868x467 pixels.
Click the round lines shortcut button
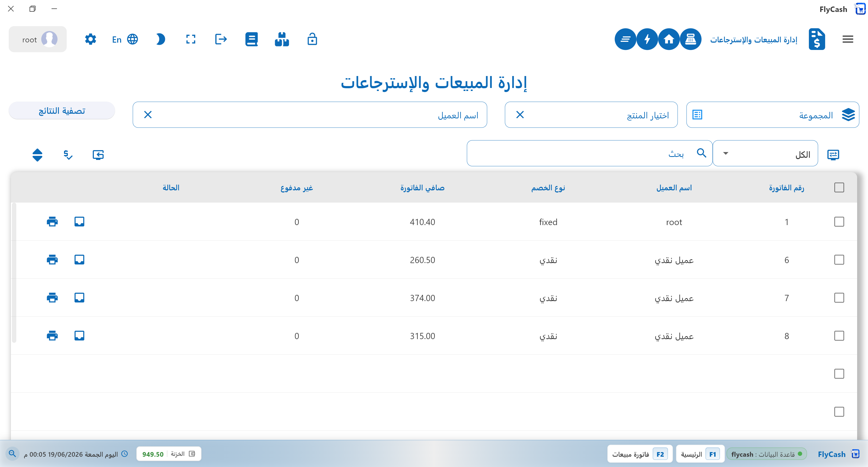click(626, 39)
